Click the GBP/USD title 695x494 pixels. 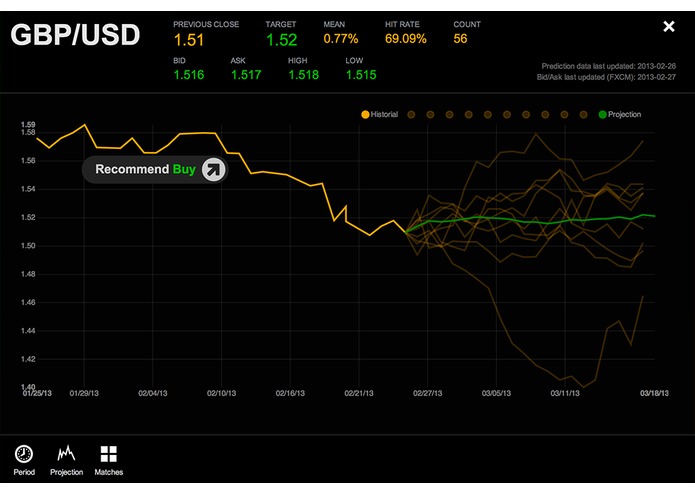(75, 35)
